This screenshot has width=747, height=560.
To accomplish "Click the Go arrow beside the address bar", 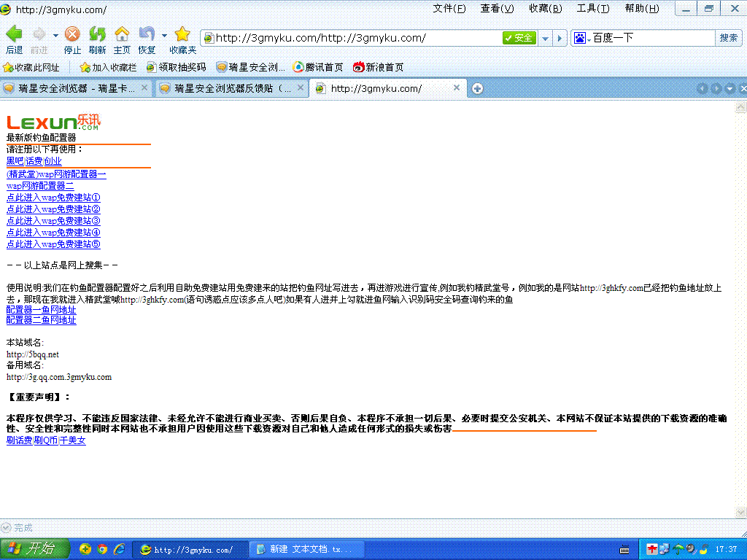I will pos(560,38).
